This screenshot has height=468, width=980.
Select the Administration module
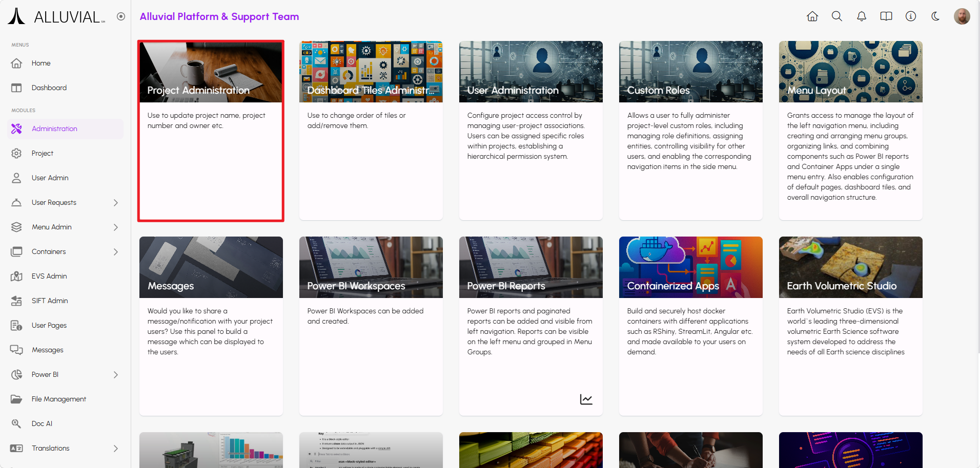tap(66, 129)
